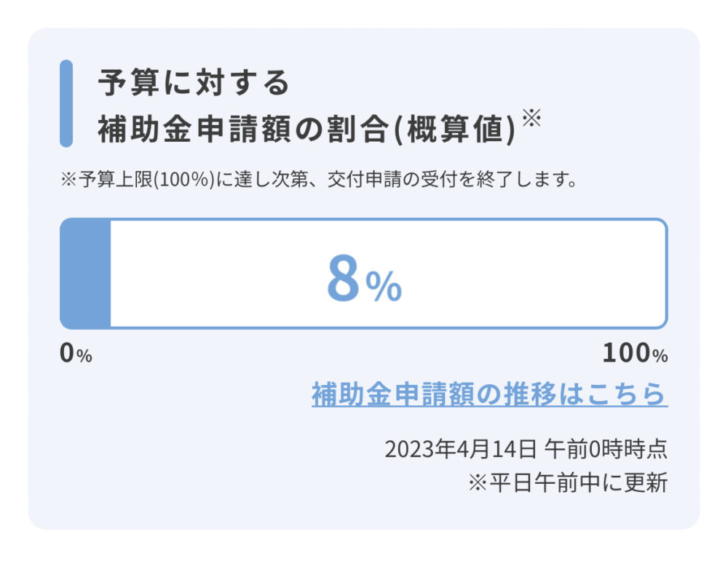Click the 平日午前中に更新 update note
This screenshot has width=728, height=569.
click(x=578, y=483)
